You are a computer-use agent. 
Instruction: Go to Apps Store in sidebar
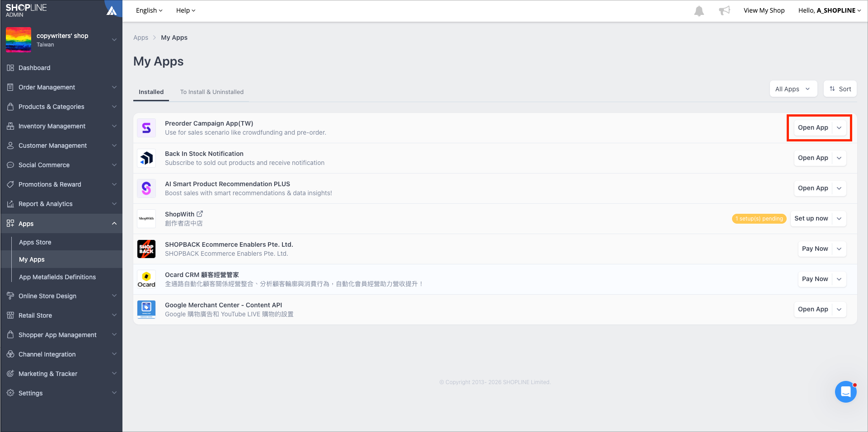(35, 242)
